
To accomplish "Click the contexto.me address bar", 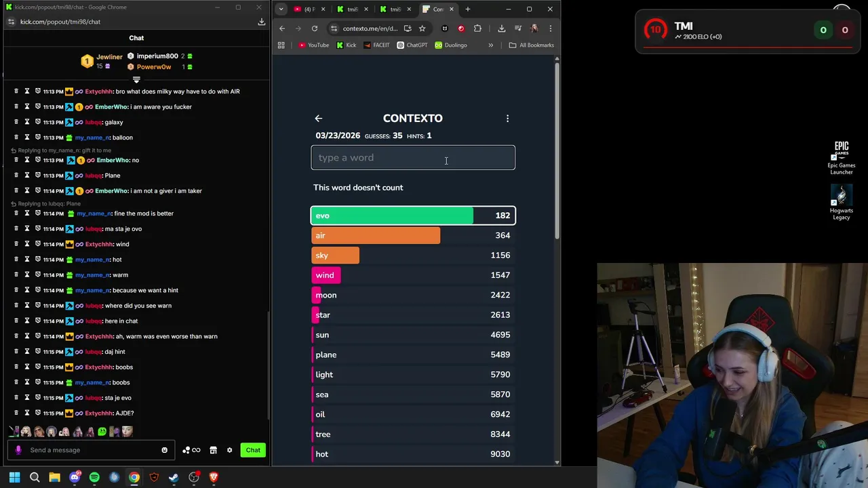I will tap(370, 28).
